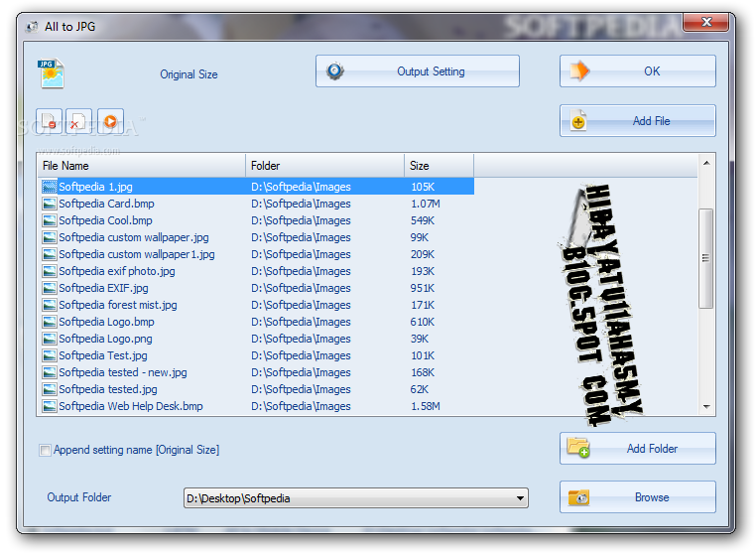Click the All to JPG title bar icon
The height and width of the screenshot is (554, 756).
pyautogui.click(x=33, y=27)
